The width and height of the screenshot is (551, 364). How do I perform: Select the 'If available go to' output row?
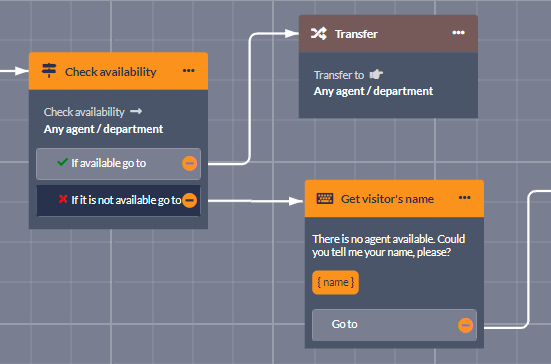click(x=118, y=164)
